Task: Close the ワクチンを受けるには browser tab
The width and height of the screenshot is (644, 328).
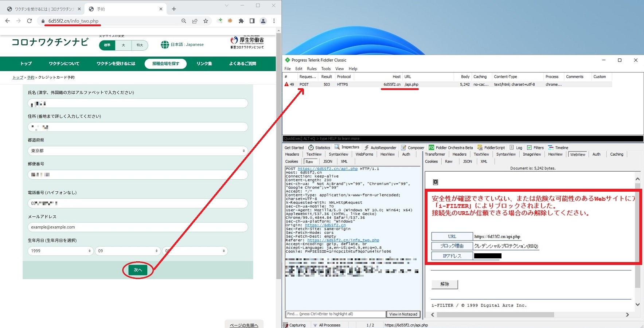Action: 79,9
